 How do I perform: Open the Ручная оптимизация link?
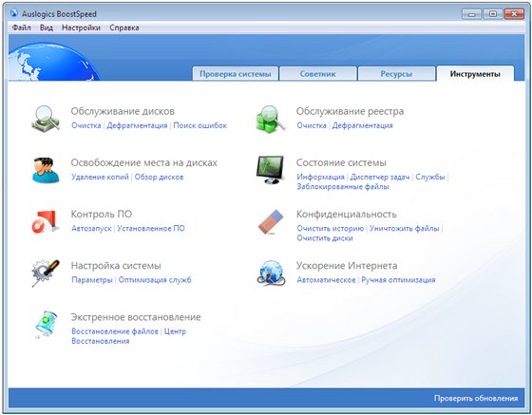pos(398,280)
